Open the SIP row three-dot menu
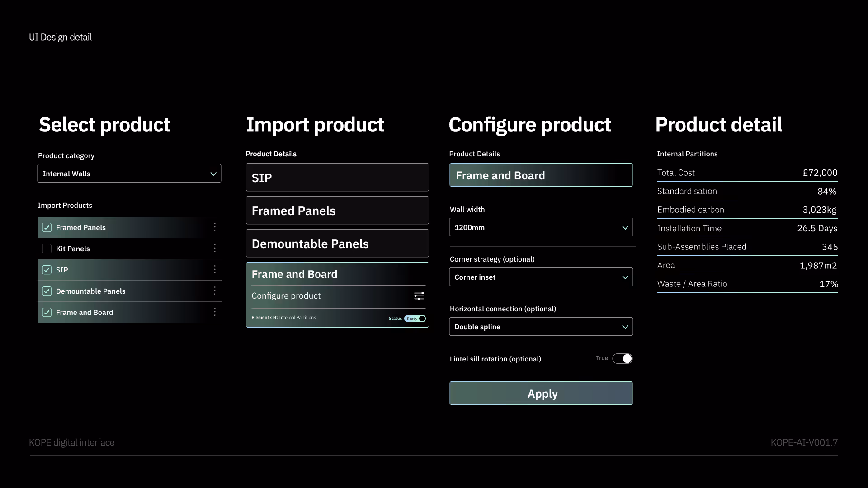The image size is (868, 488). 215,270
